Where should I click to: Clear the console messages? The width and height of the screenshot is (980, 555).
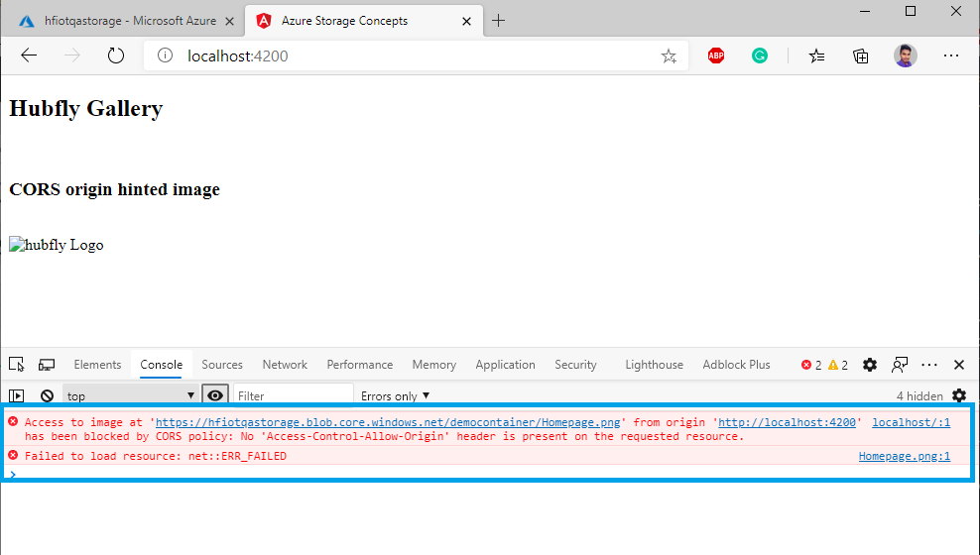47,395
